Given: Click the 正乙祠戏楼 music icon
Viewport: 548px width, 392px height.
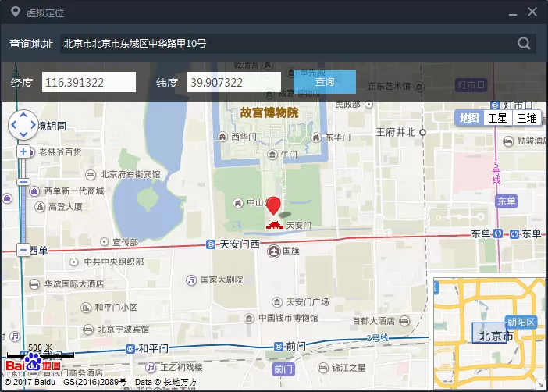Looking at the screenshot, I should [151, 368].
